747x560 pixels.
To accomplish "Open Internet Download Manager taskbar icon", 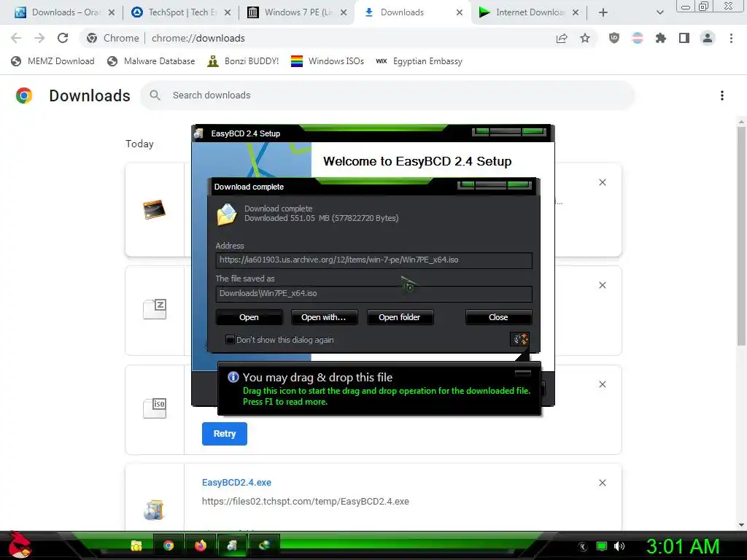I will tap(264, 545).
